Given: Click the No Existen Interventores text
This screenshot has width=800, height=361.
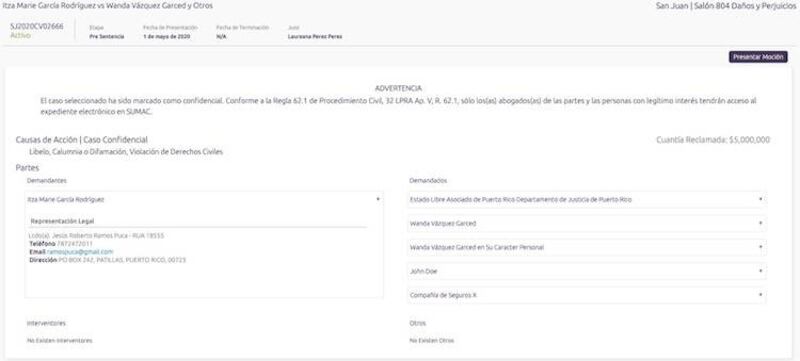Looking at the screenshot, I should (60, 341).
